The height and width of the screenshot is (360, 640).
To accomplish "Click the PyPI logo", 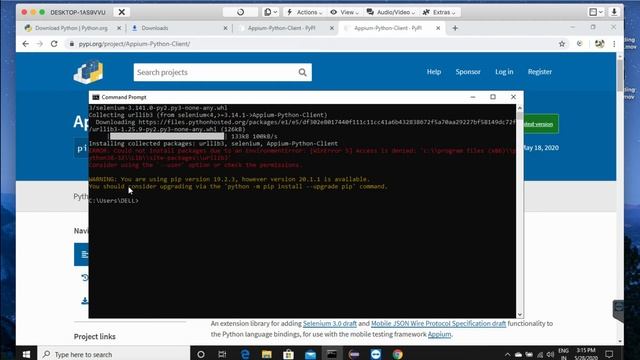I will point(88,72).
